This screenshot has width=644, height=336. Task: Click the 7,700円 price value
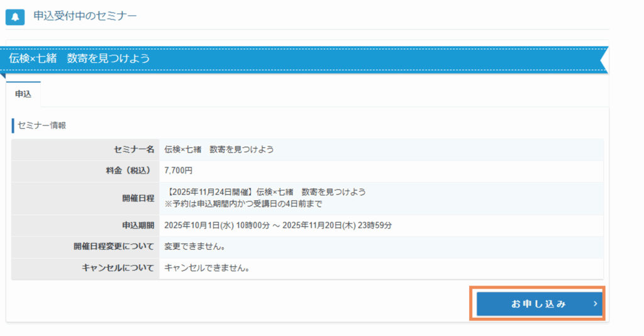(179, 171)
